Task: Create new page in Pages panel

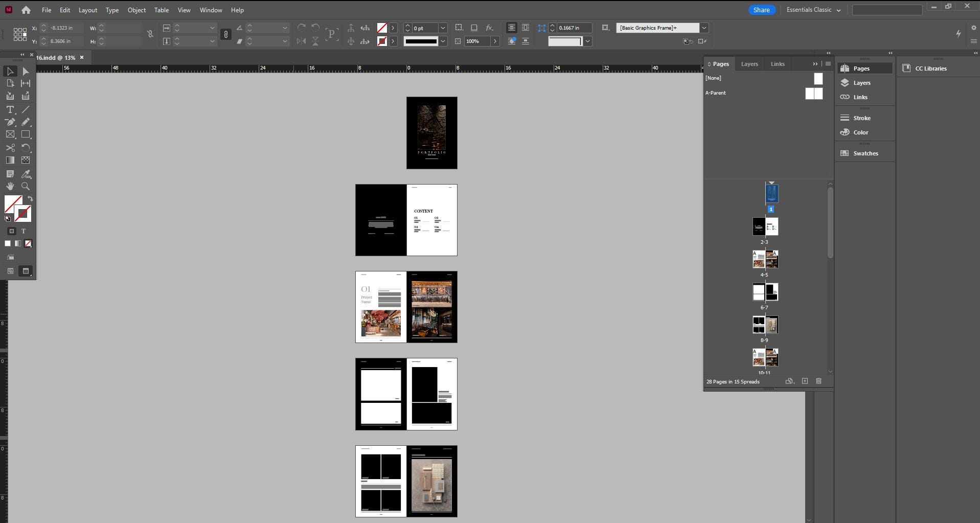Action: coord(805,381)
